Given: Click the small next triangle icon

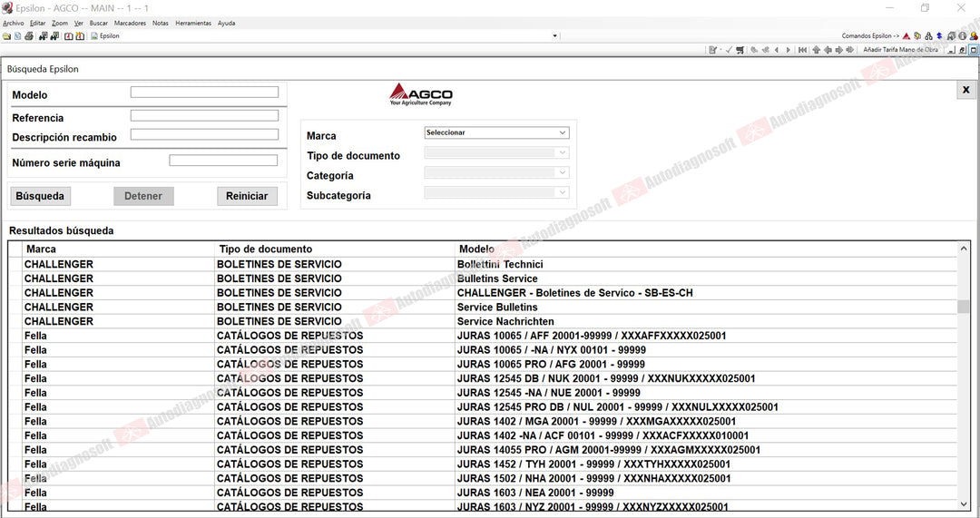Looking at the screenshot, I should (x=789, y=50).
